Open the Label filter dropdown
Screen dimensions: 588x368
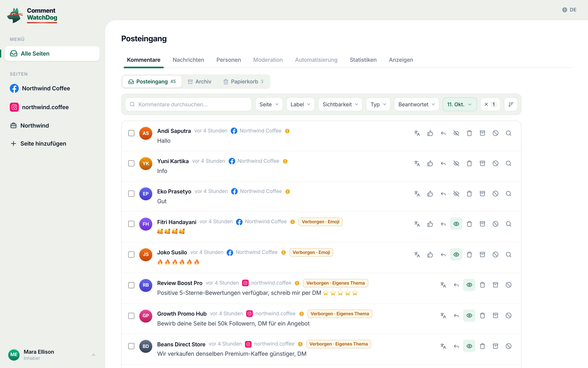300,104
